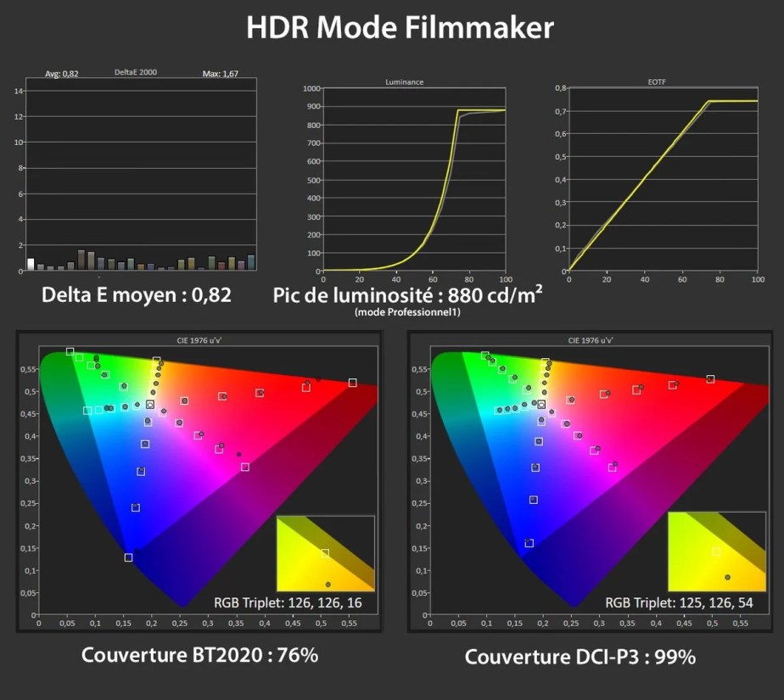Click the red primary target square in the DCI-P3 diagram

point(710,379)
